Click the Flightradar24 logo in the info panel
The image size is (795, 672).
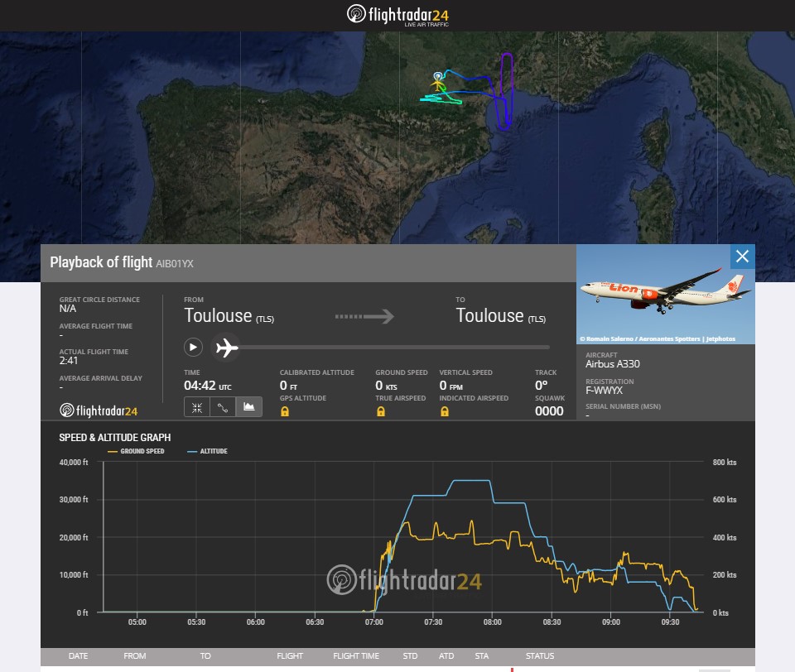pos(99,410)
